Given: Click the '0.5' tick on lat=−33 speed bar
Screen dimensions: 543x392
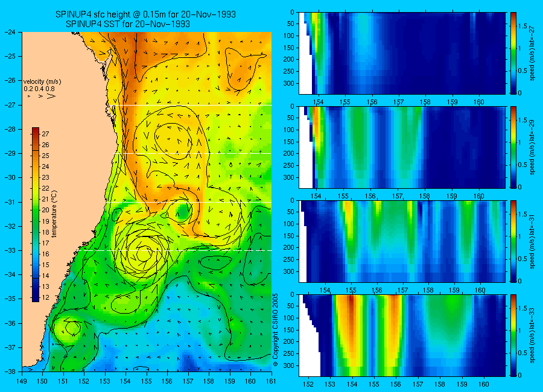Looking at the screenshot, I should [x=523, y=353].
